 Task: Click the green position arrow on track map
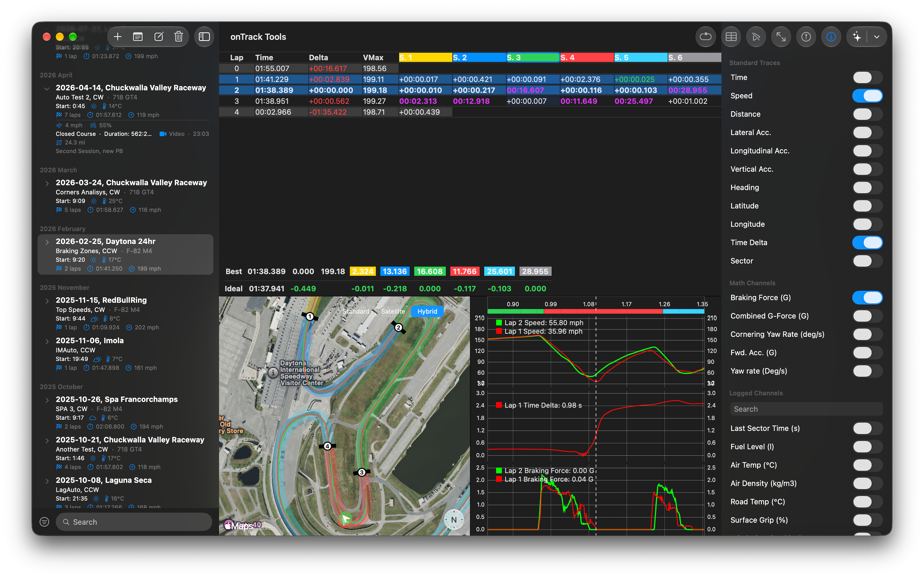tap(346, 519)
